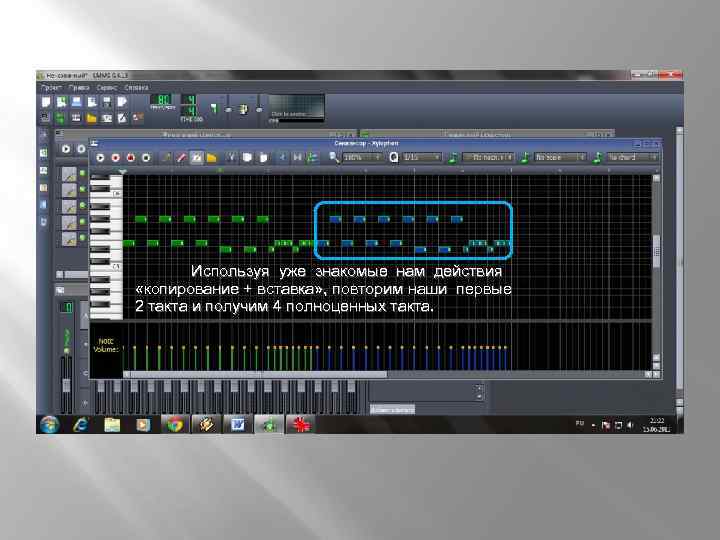Open My Projects sidebar tab

[44, 153]
